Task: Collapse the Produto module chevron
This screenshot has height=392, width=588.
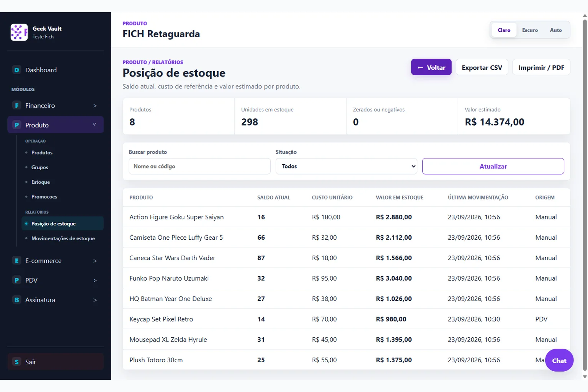Action: click(95, 124)
